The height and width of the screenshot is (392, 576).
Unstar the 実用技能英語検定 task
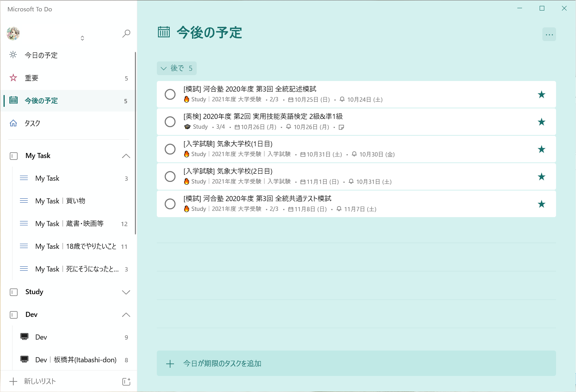[x=541, y=122]
